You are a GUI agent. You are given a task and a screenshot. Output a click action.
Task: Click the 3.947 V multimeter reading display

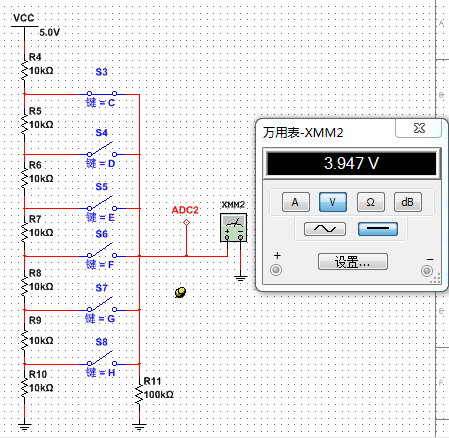click(x=352, y=163)
